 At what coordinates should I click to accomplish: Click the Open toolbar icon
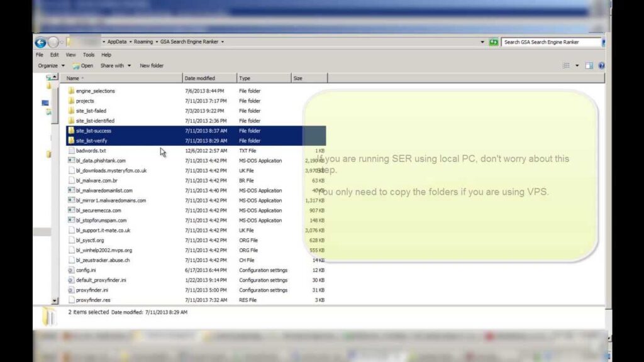point(76,65)
